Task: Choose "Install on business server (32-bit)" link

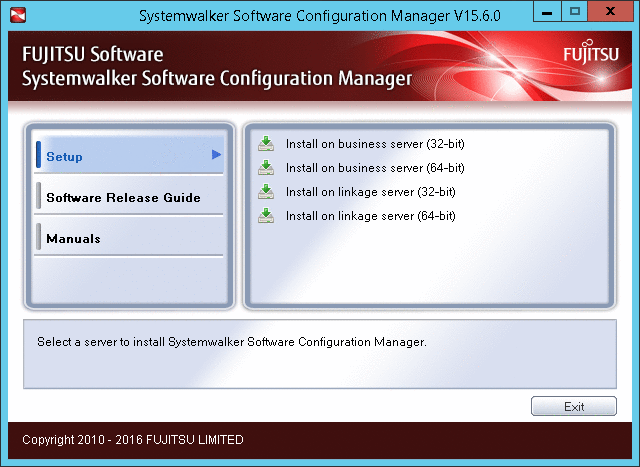Action: click(x=375, y=144)
